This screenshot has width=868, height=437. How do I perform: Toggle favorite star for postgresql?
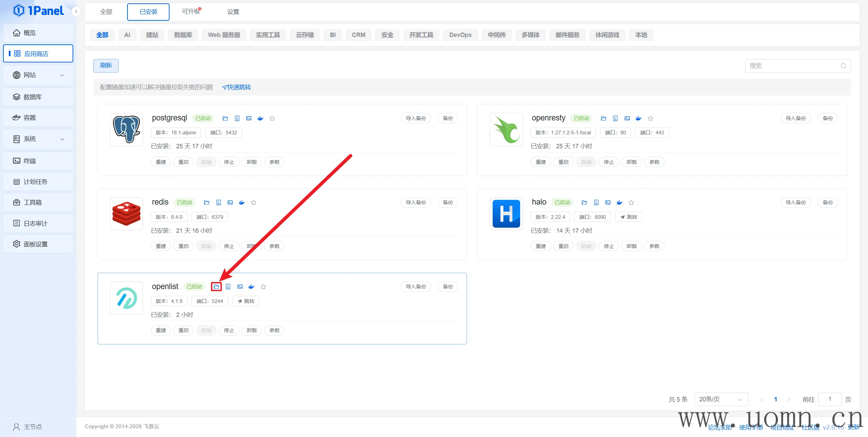coord(272,118)
